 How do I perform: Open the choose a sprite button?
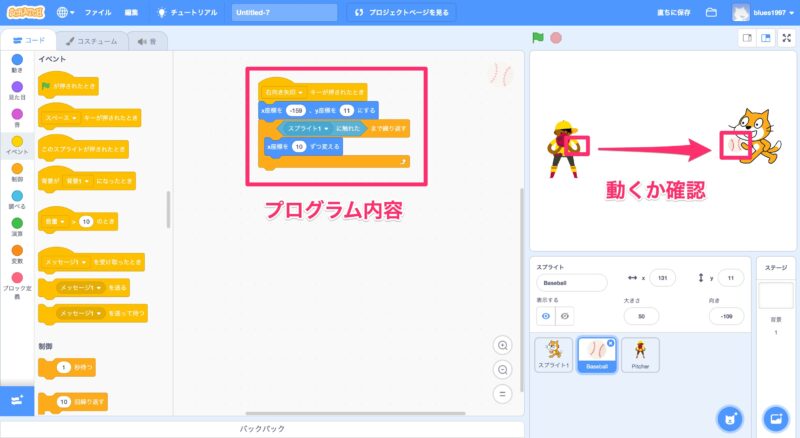coord(730,416)
